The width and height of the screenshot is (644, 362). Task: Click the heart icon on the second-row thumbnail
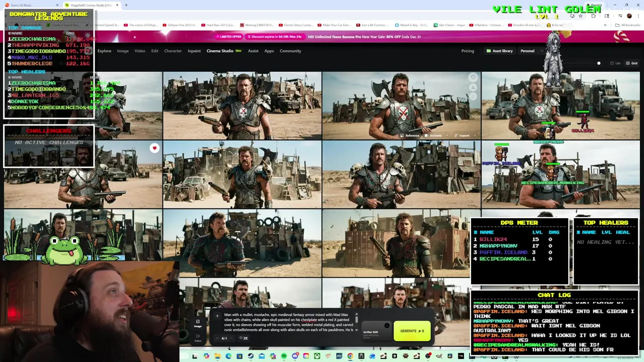(154, 148)
